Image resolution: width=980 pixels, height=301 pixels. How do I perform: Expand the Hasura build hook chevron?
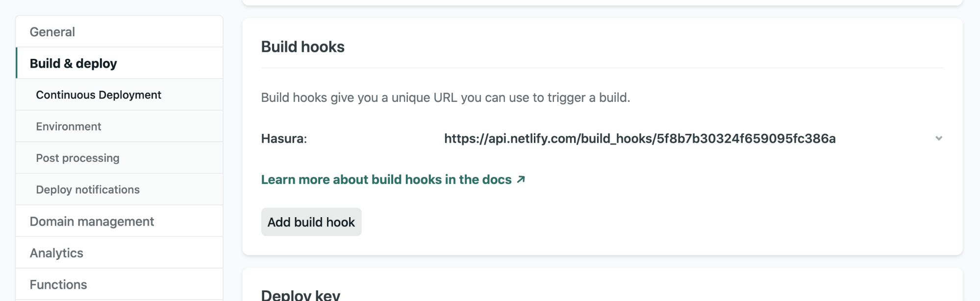tap(938, 138)
